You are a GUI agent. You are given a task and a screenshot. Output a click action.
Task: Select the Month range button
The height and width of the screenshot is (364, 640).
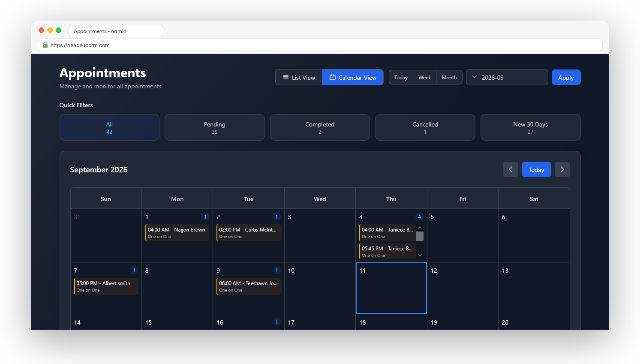pos(449,78)
